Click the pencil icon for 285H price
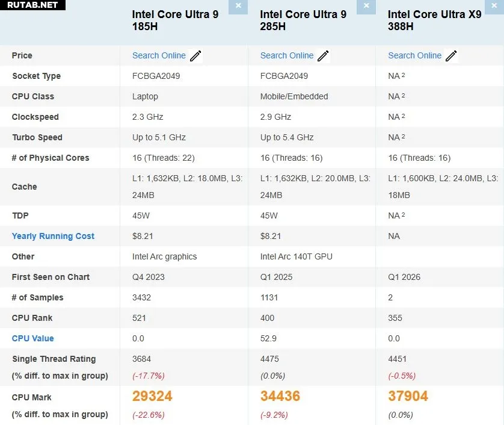Viewport: 504px width, 425px height. (323, 56)
